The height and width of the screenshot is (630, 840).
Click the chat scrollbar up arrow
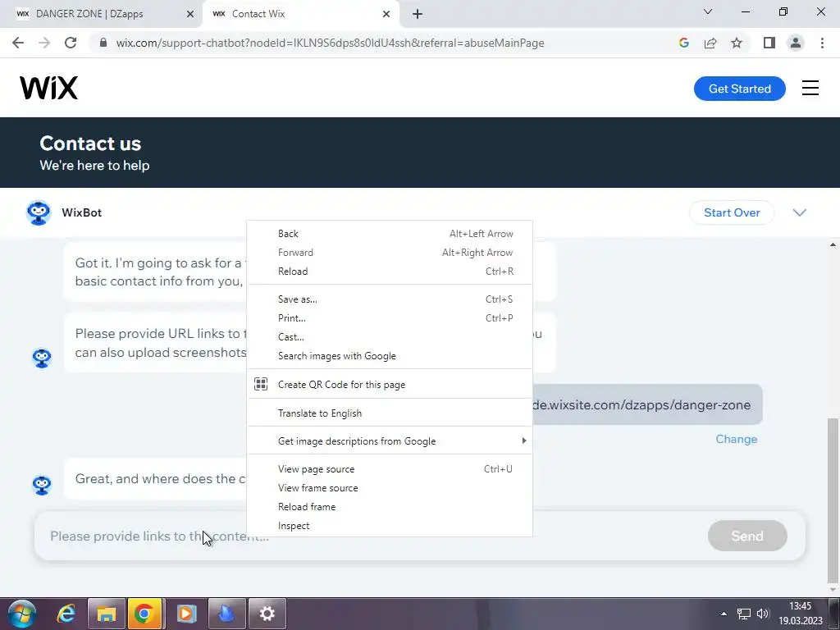tap(833, 244)
